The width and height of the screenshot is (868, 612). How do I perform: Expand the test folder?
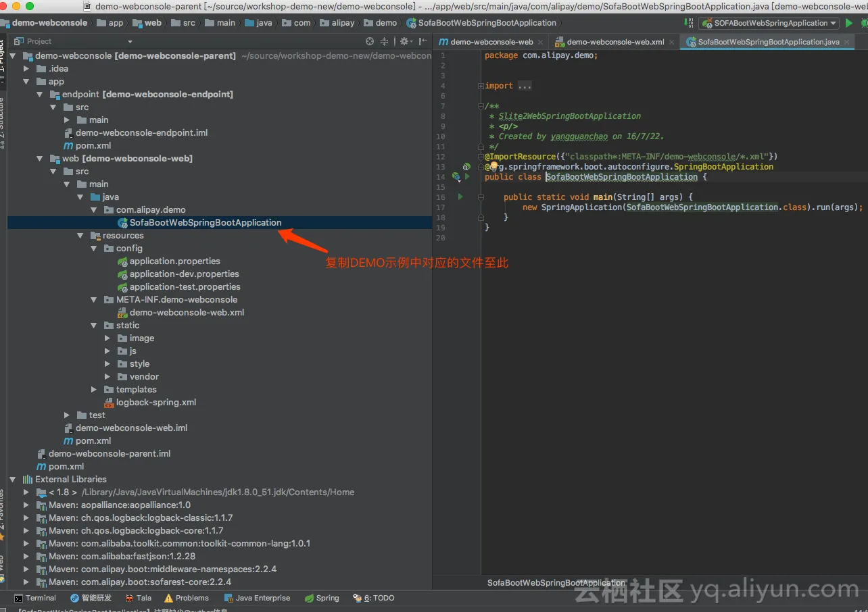(67, 415)
